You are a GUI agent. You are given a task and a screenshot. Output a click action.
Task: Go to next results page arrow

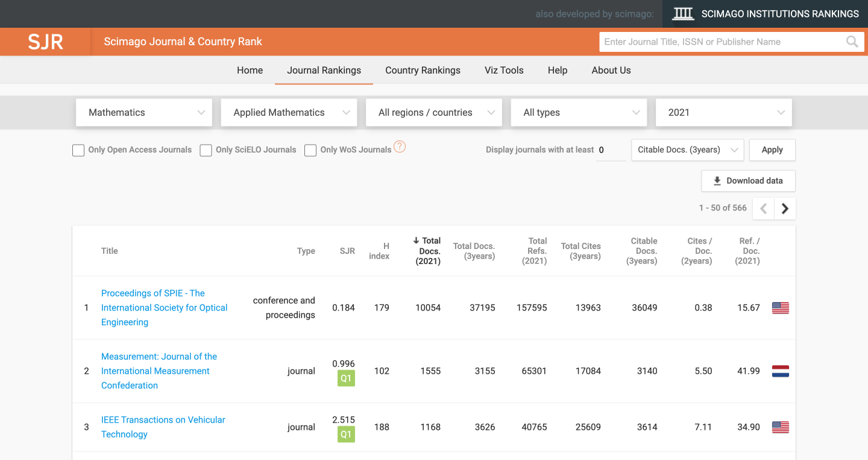pyautogui.click(x=785, y=209)
